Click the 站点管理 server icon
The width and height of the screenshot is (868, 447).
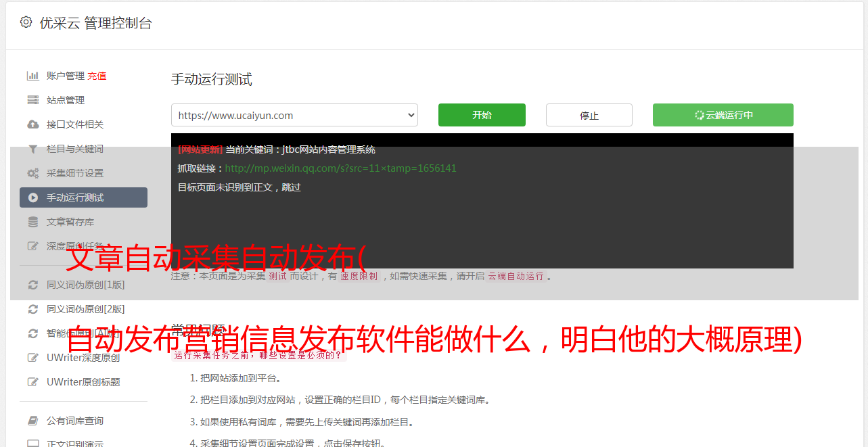click(32, 100)
